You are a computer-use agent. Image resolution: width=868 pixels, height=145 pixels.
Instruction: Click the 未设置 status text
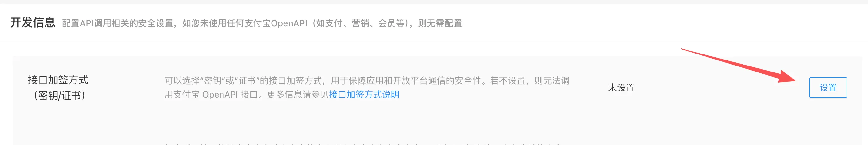coord(621,88)
